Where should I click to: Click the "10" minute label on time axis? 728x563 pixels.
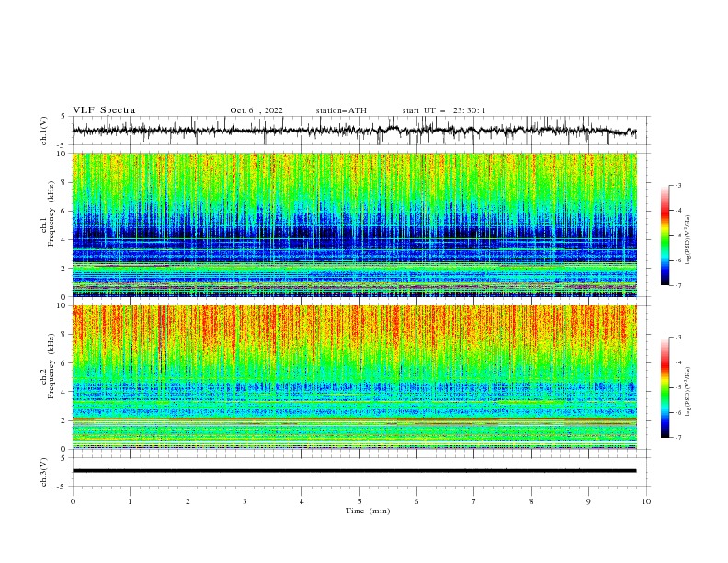(646, 501)
